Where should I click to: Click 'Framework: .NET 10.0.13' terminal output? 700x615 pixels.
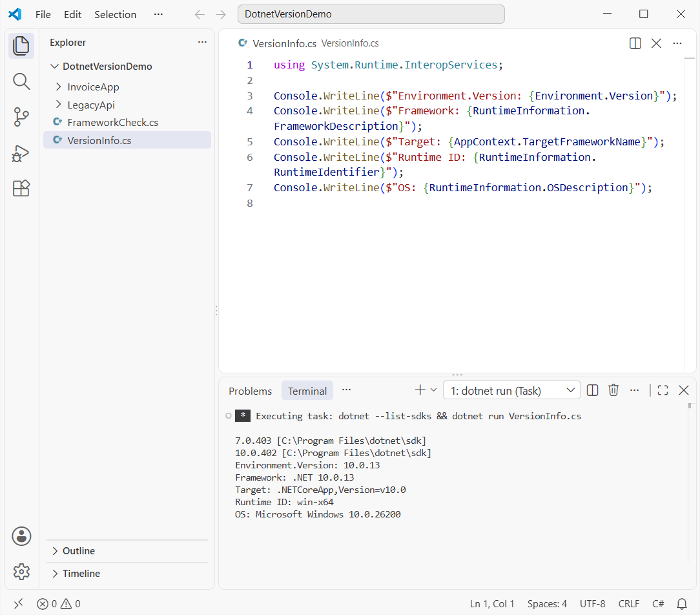pyautogui.click(x=294, y=477)
